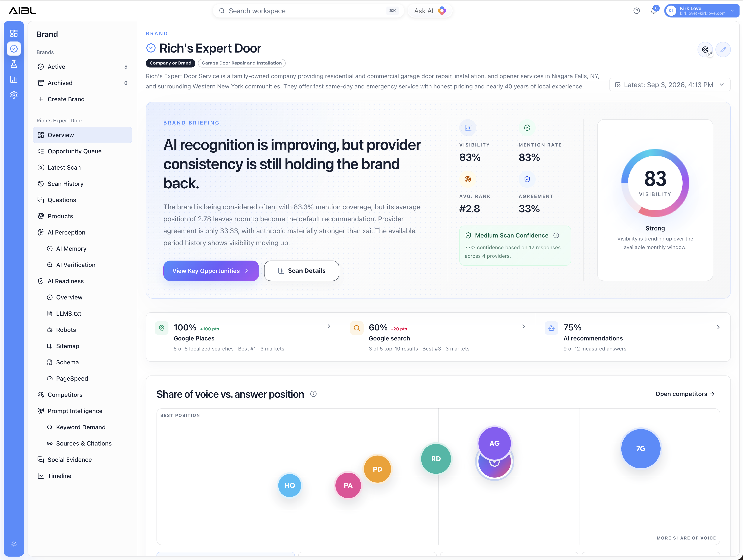Show info for Share of voice chart

[313, 394]
